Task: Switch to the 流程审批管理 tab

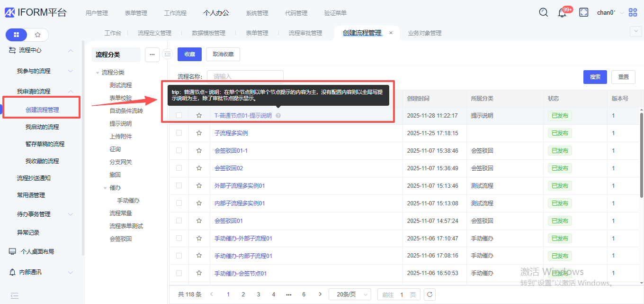Action: coord(305,33)
